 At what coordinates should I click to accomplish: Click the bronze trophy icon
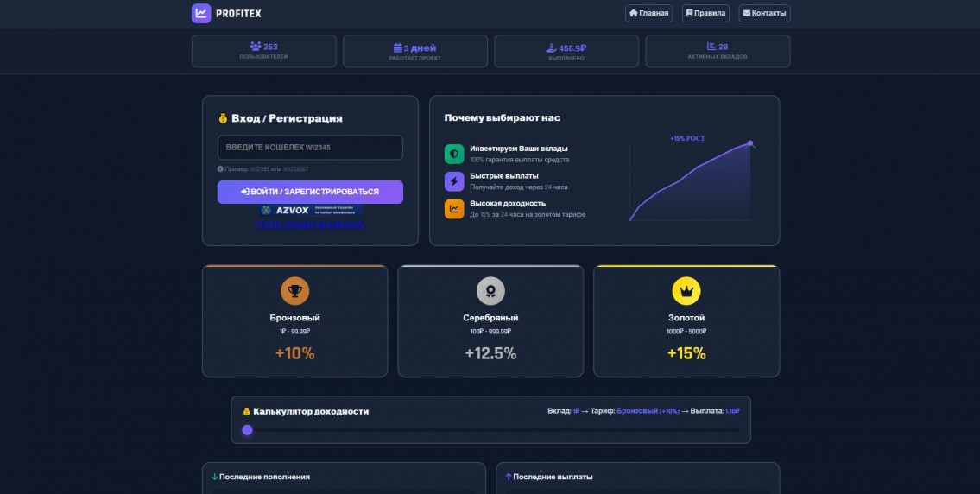(x=294, y=291)
